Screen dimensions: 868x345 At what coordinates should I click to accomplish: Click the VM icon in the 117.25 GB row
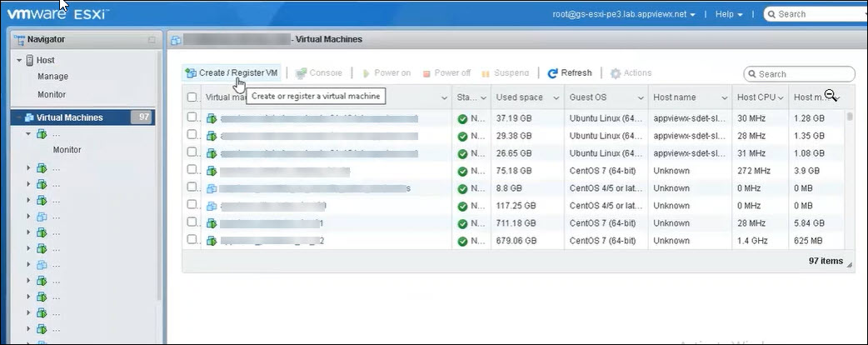212,206
